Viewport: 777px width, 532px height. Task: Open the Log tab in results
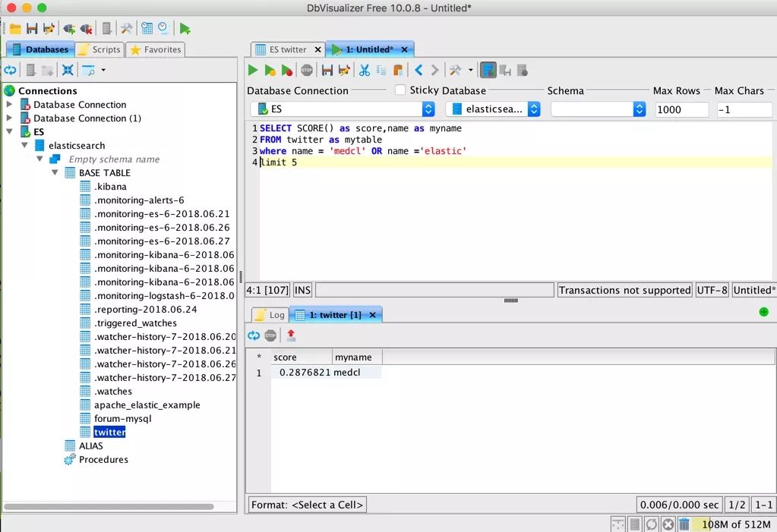[270, 315]
